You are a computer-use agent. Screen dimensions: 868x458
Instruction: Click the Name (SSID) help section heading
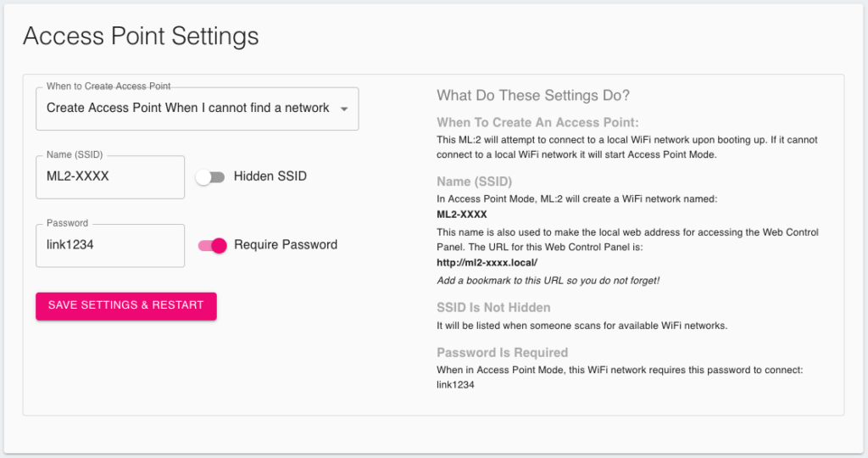click(x=475, y=182)
